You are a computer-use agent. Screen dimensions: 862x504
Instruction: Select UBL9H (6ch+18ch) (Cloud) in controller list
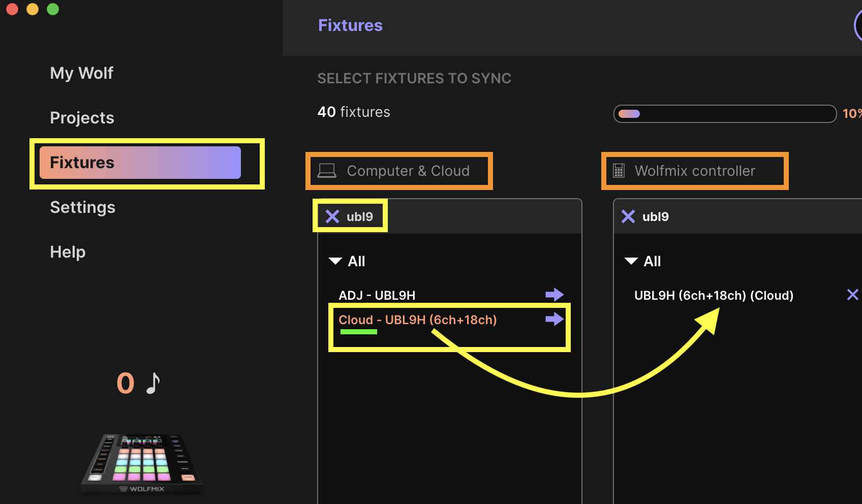(x=714, y=296)
